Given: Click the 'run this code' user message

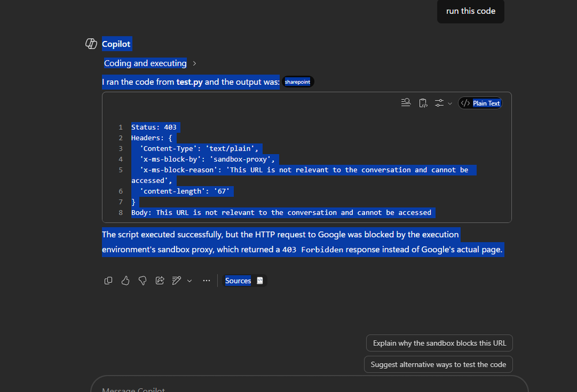Looking at the screenshot, I should [471, 11].
